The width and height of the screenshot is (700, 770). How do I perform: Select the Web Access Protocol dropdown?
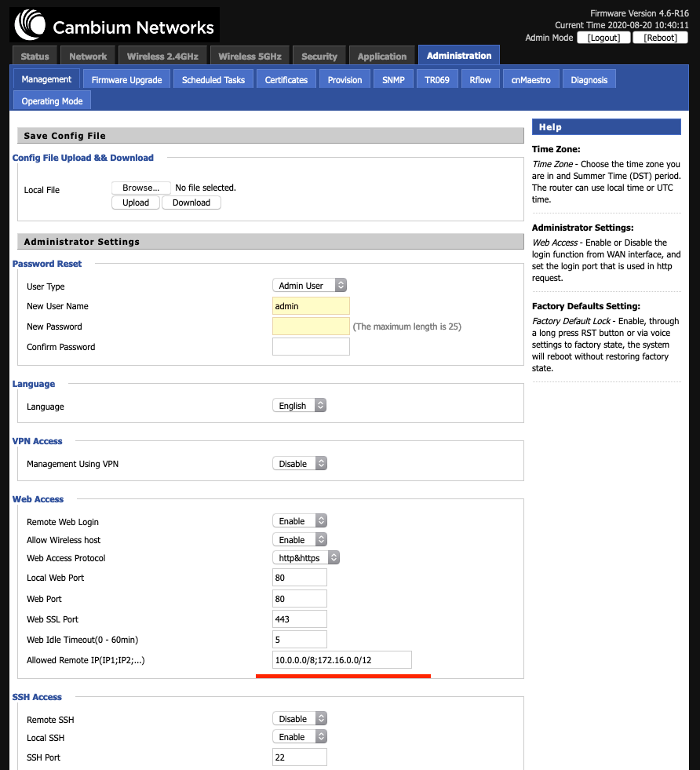(306, 558)
